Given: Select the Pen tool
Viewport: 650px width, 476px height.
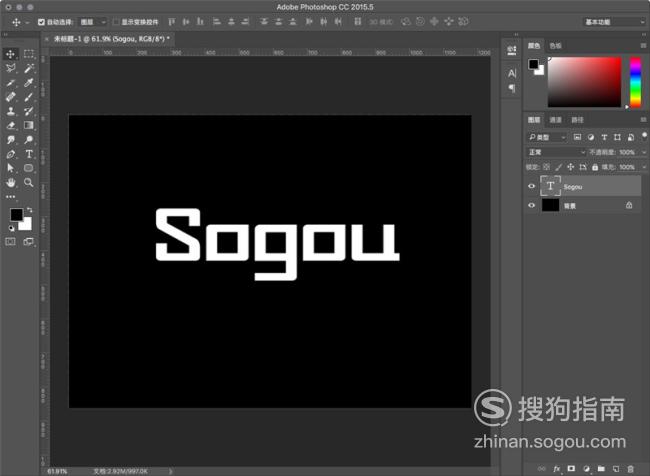Looking at the screenshot, I should coord(11,154).
